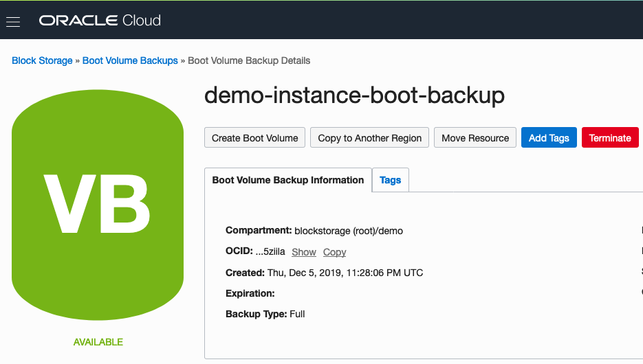
Task: Terminate the boot volume backup
Action: tap(610, 138)
